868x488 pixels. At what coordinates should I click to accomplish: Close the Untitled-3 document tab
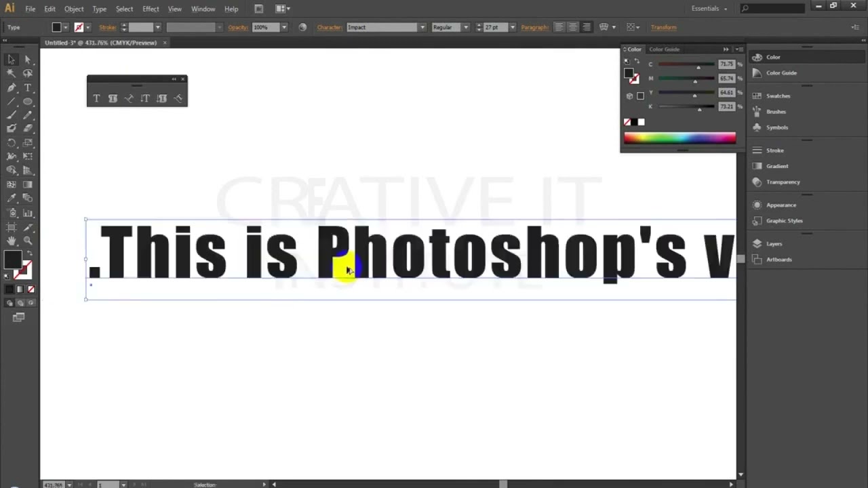click(164, 43)
